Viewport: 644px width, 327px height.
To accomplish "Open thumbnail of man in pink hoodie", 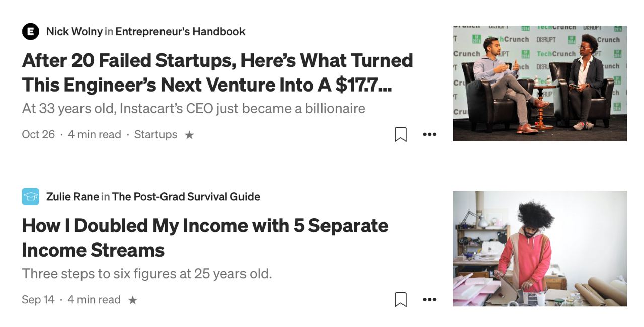I will coord(539,249).
